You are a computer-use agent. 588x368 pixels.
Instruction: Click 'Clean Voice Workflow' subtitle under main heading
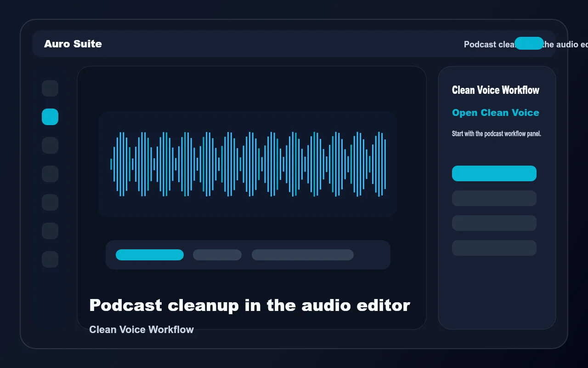pyautogui.click(x=141, y=329)
